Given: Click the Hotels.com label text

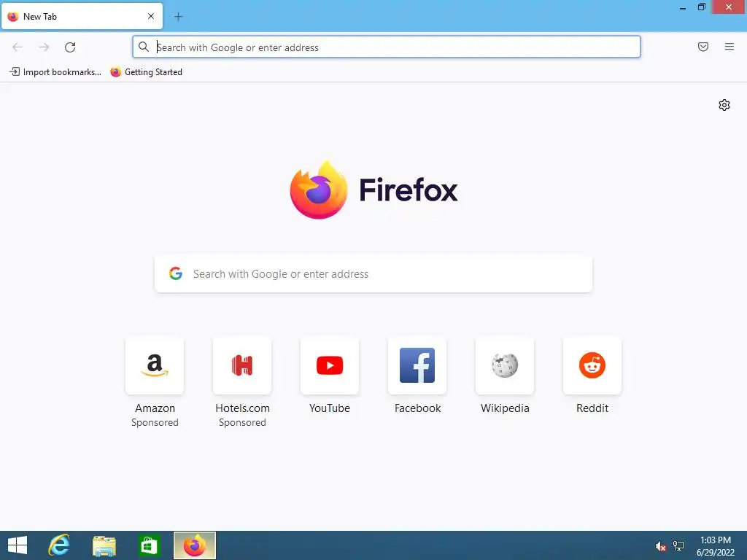Looking at the screenshot, I should coord(242,408).
